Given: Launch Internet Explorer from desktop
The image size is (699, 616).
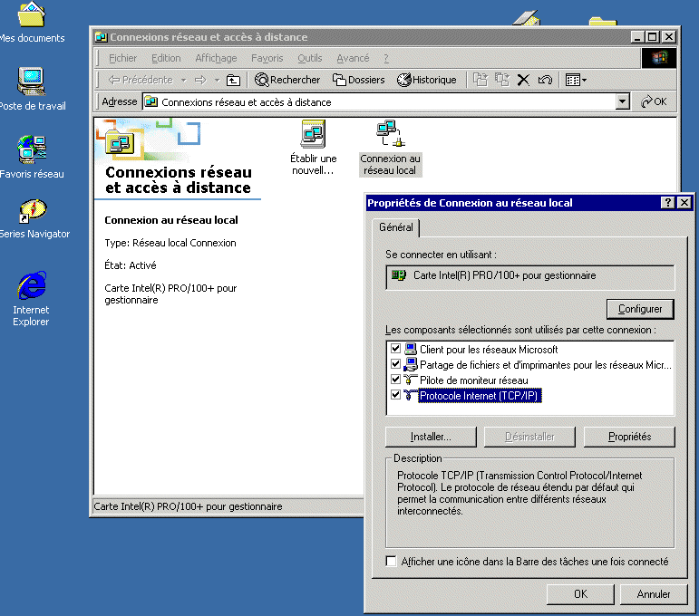Looking at the screenshot, I should (31, 298).
